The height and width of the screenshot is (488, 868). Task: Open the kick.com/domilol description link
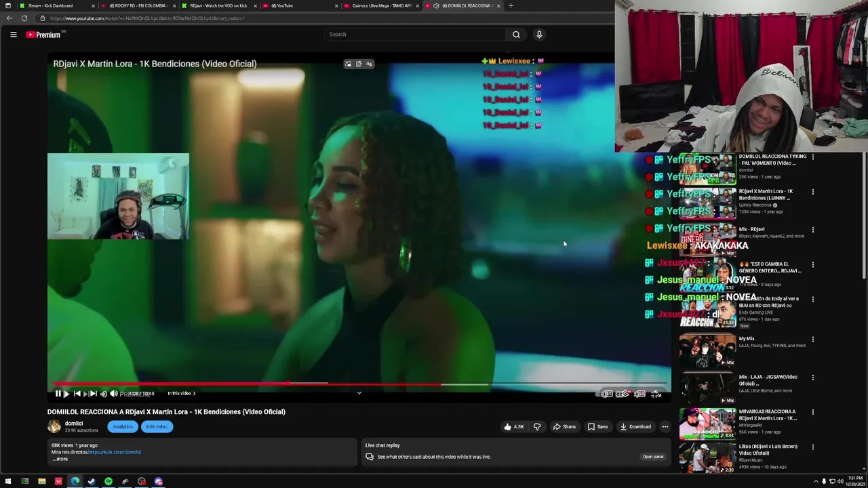pyautogui.click(x=115, y=452)
